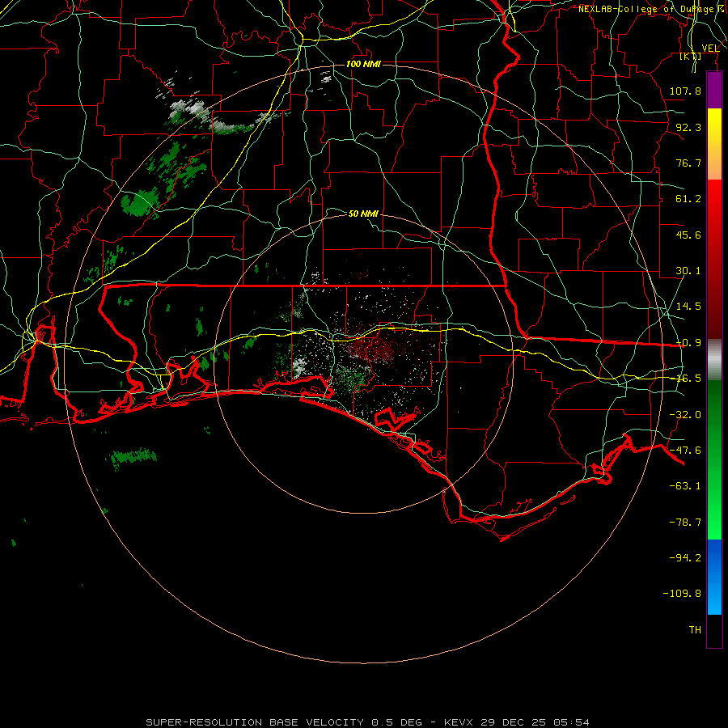
Task: Select the -109.8 legend value
Action: click(682, 594)
